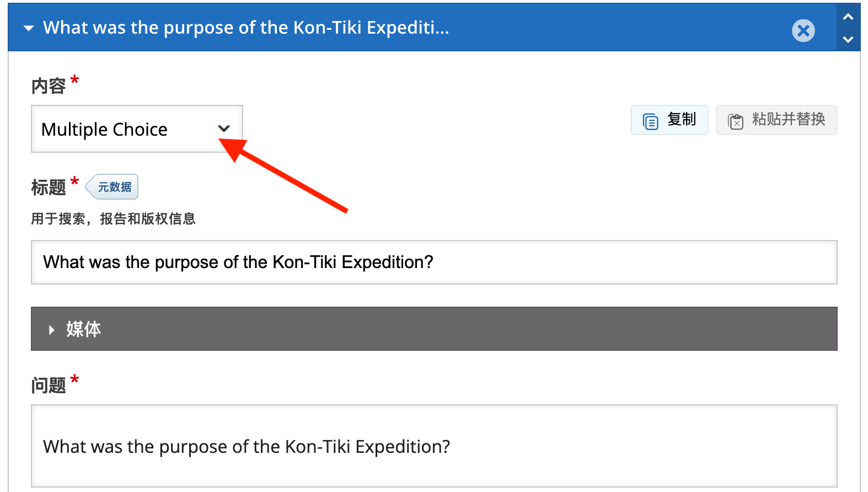
Task: Focus the 标题 title input field
Action: point(433,262)
